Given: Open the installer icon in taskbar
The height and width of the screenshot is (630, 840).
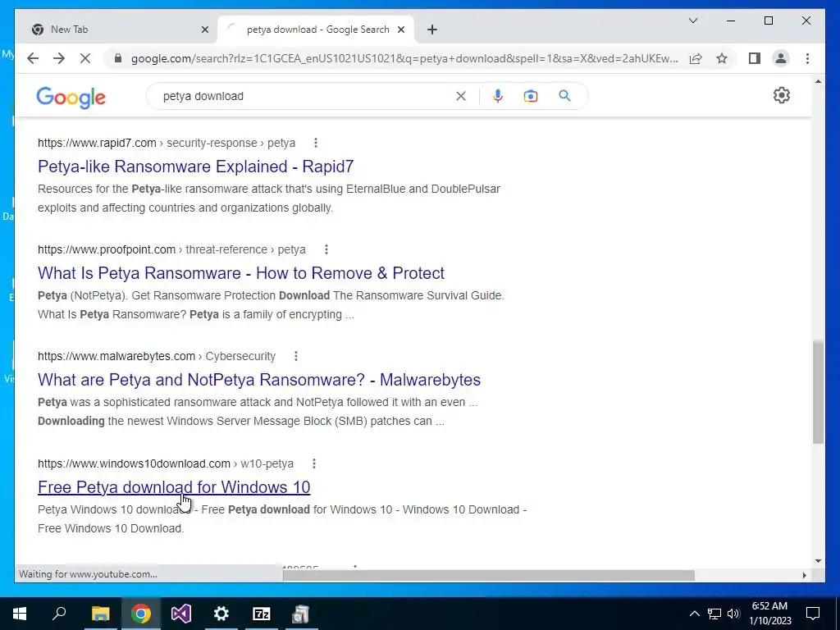Looking at the screenshot, I should point(301,614).
